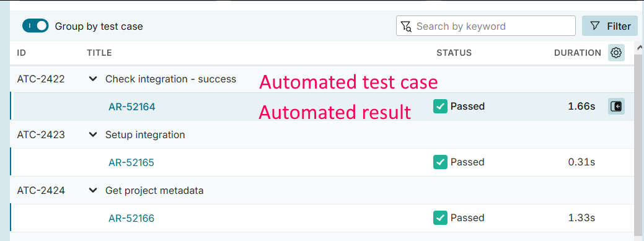Sort by the DURATION column header

(578, 53)
